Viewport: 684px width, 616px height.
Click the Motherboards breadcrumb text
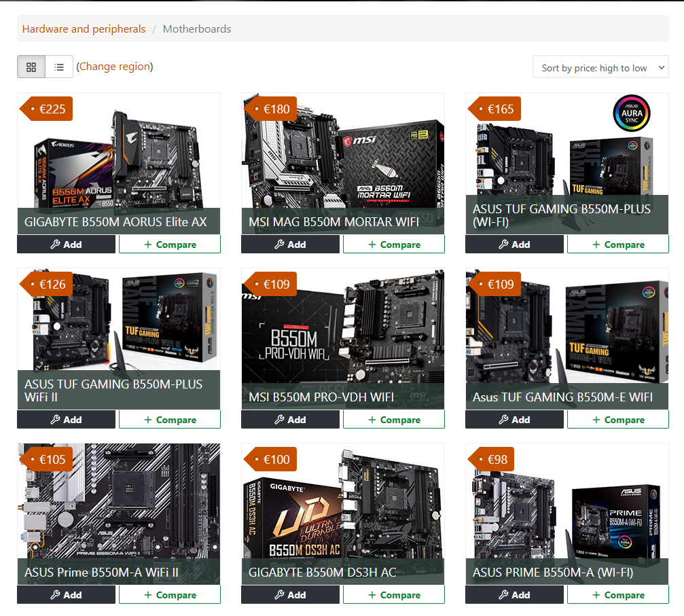197,29
